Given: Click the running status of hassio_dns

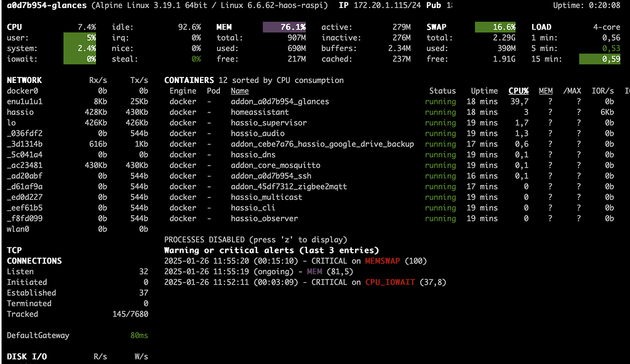Looking at the screenshot, I should coord(441,154).
